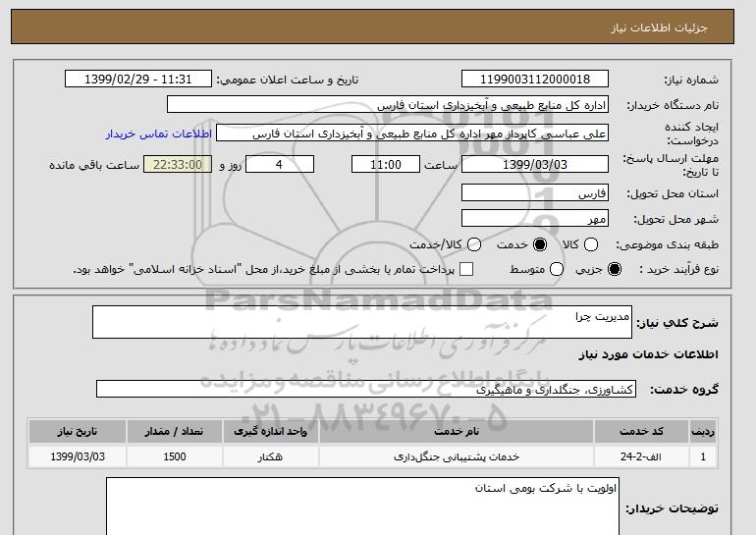Select the کالا radio button
Viewport: 756px width, 535px height.
point(591,244)
